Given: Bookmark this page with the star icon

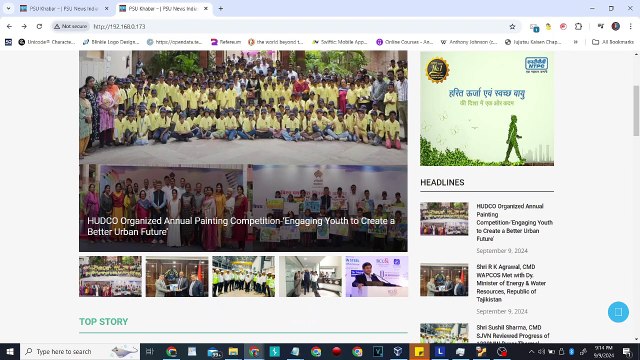Looking at the screenshot, I should [512, 27].
